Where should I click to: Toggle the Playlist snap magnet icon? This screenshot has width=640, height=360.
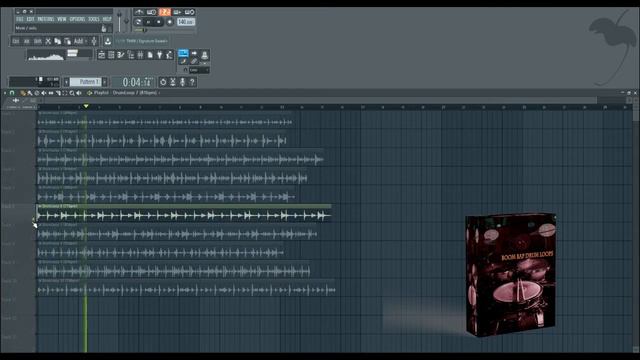point(12,93)
